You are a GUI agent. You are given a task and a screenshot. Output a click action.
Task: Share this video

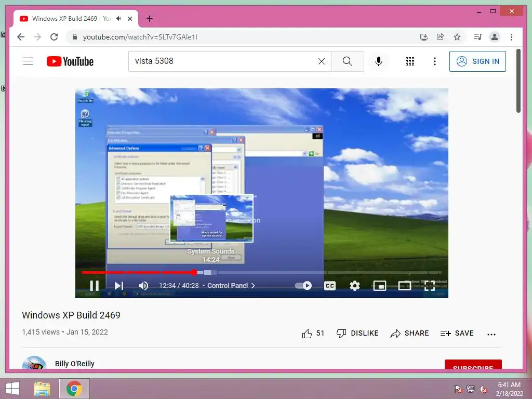409,334
